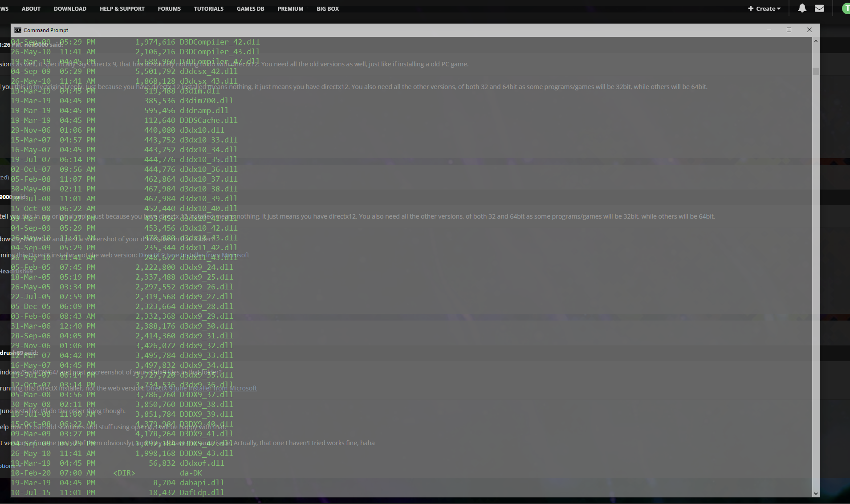Open the BIG BOX menu item
The image size is (850, 504).
coord(328,8)
